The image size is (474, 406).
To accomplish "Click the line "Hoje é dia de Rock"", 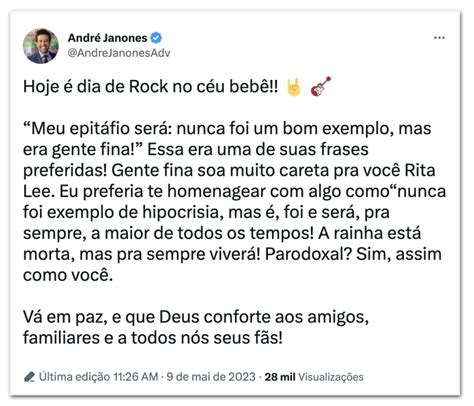I will pos(151,87).
